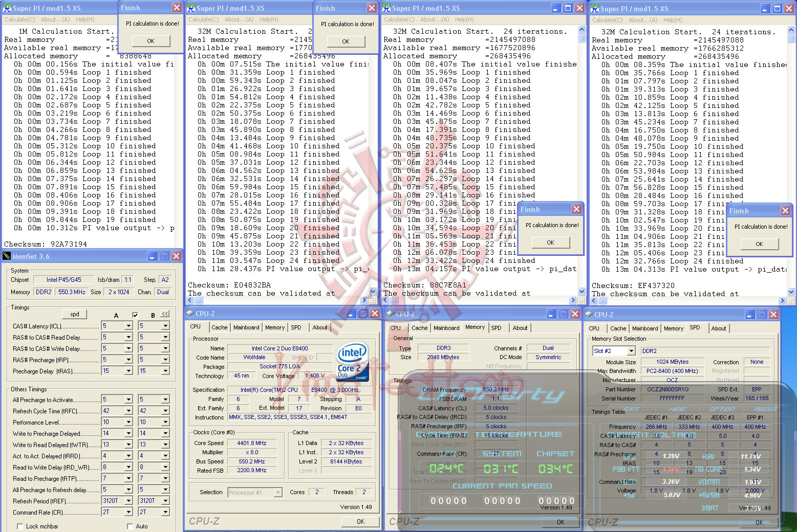Screen dimensions: 797x532
Task: Expand Command Rate (CR) column B dropdown
Action: tap(165, 512)
